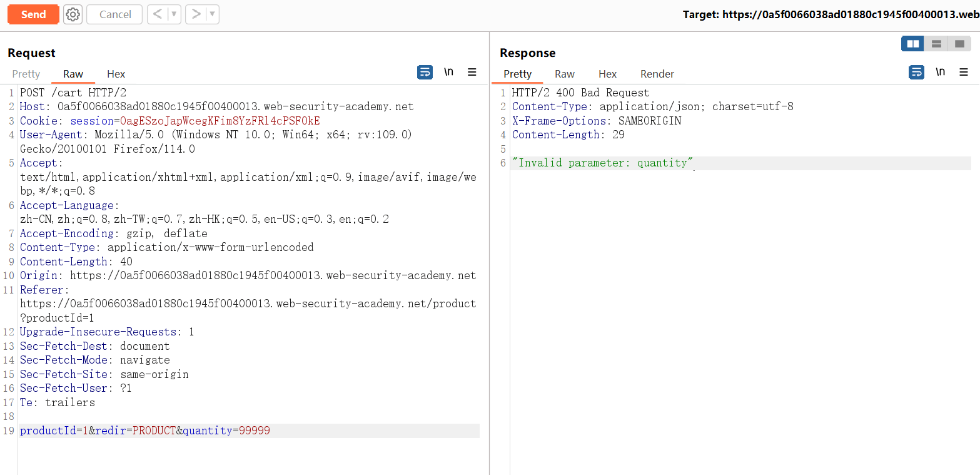
Task: Switch to Pretty tab in Request panel
Action: pos(26,74)
